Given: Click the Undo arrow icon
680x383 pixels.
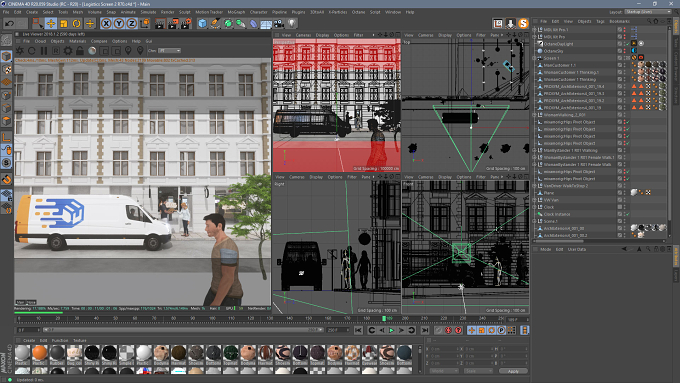Looking at the screenshot, I should click(10, 23).
